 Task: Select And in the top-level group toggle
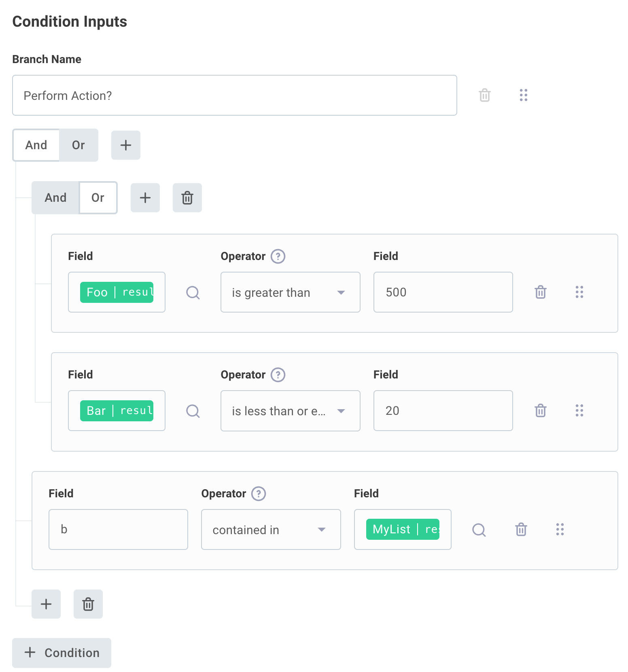36,145
